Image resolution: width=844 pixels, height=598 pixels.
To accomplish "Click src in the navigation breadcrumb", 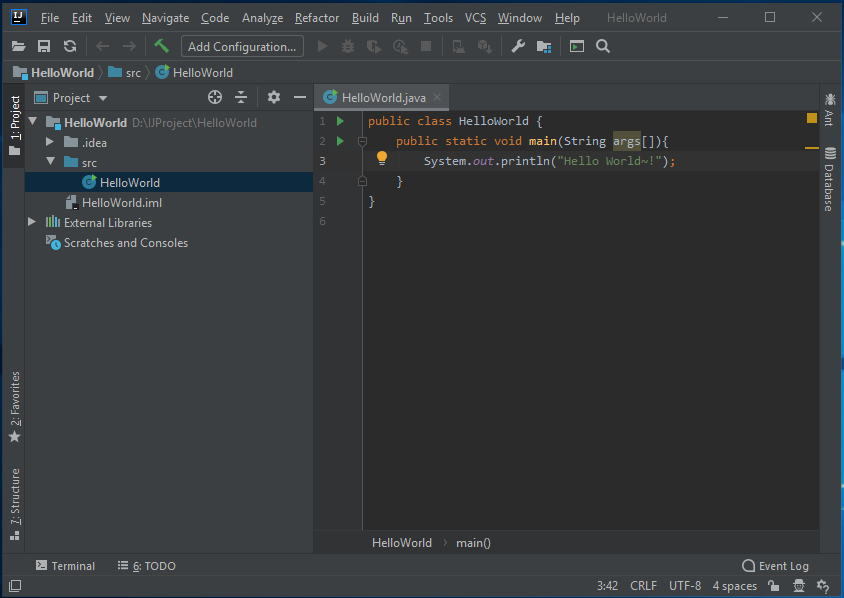I will click(125, 73).
